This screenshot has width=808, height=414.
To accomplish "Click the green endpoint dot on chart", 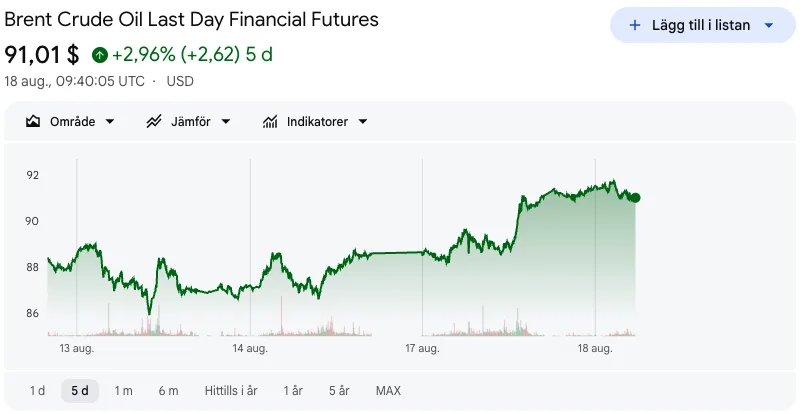I will 635,197.
